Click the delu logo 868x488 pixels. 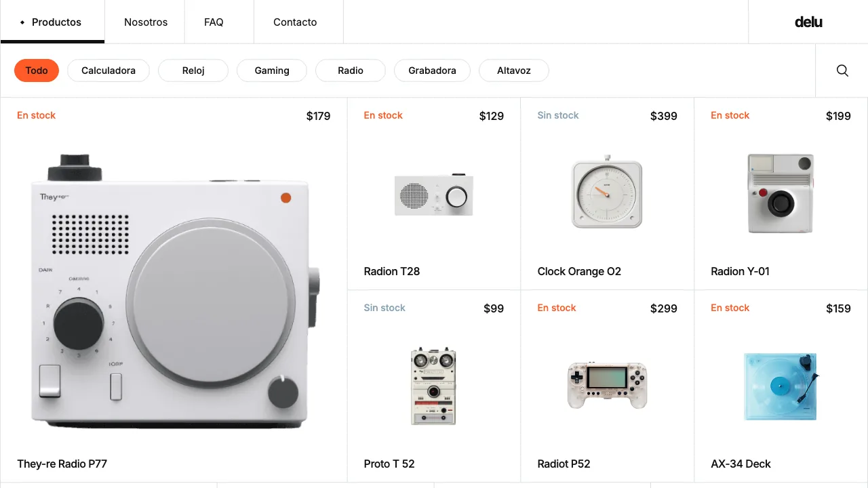coord(808,22)
